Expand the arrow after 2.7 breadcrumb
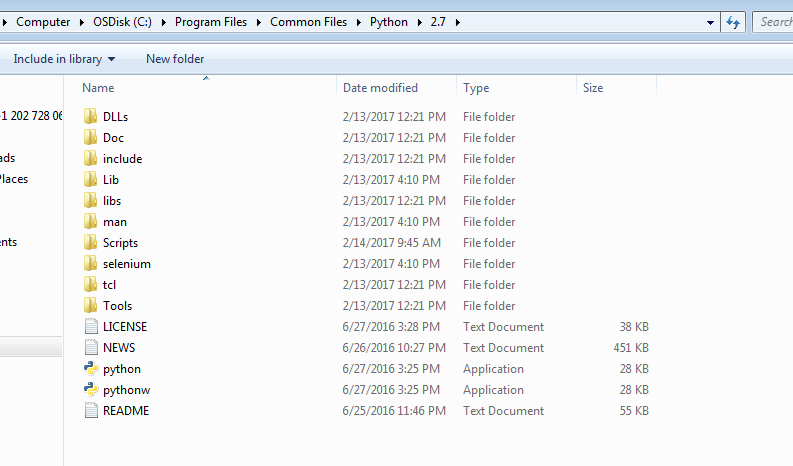The height and width of the screenshot is (466, 793). pos(457,22)
